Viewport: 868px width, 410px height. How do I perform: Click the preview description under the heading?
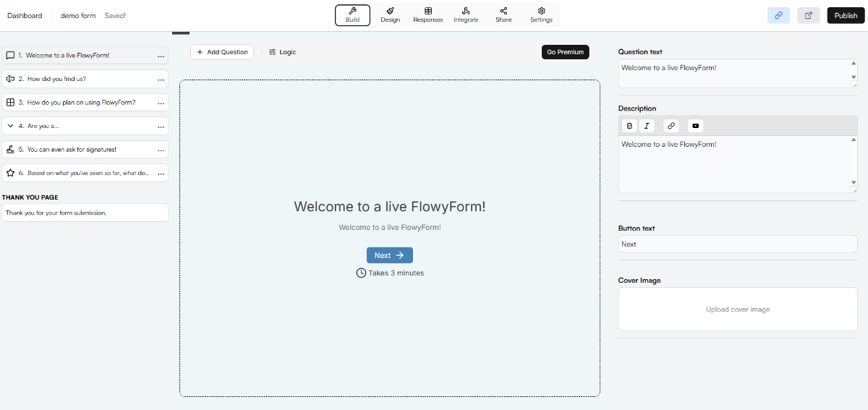pyautogui.click(x=390, y=227)
